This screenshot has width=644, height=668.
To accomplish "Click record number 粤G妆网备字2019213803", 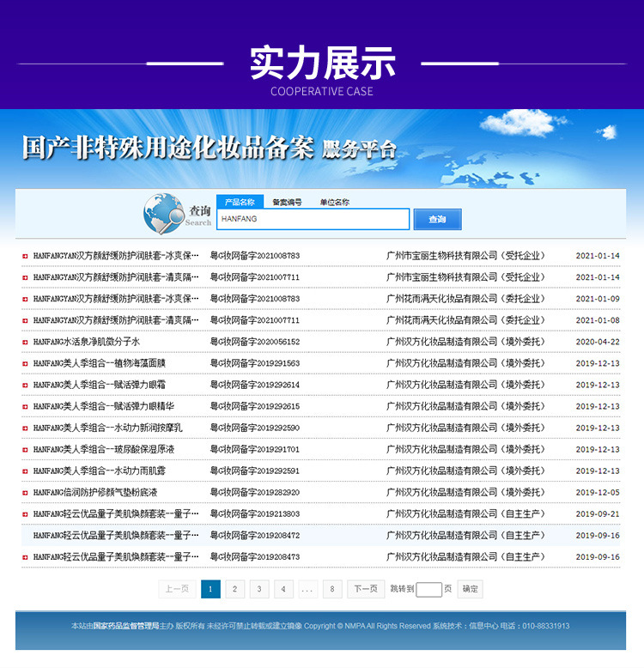I will [255, 514].
